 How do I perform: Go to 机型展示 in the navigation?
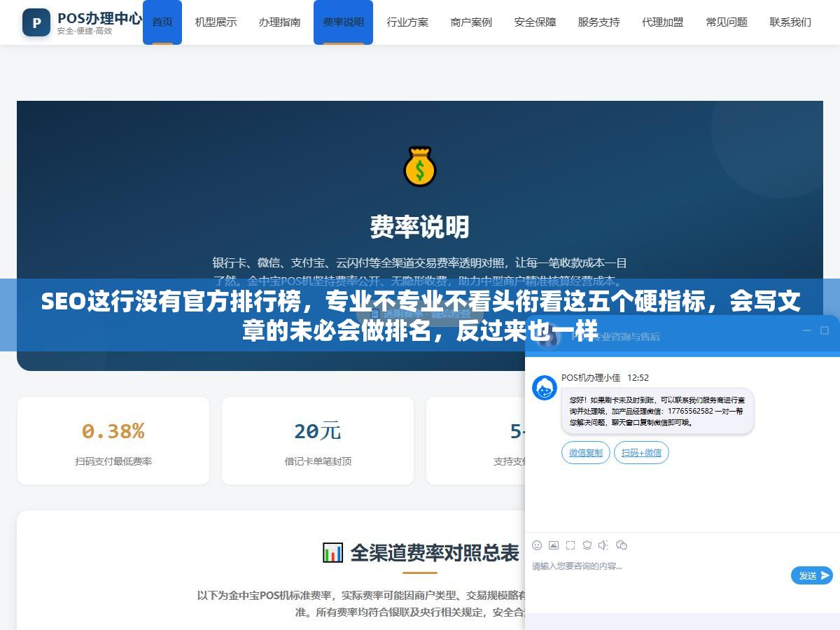pyautogui.click(x=216, y=22)
